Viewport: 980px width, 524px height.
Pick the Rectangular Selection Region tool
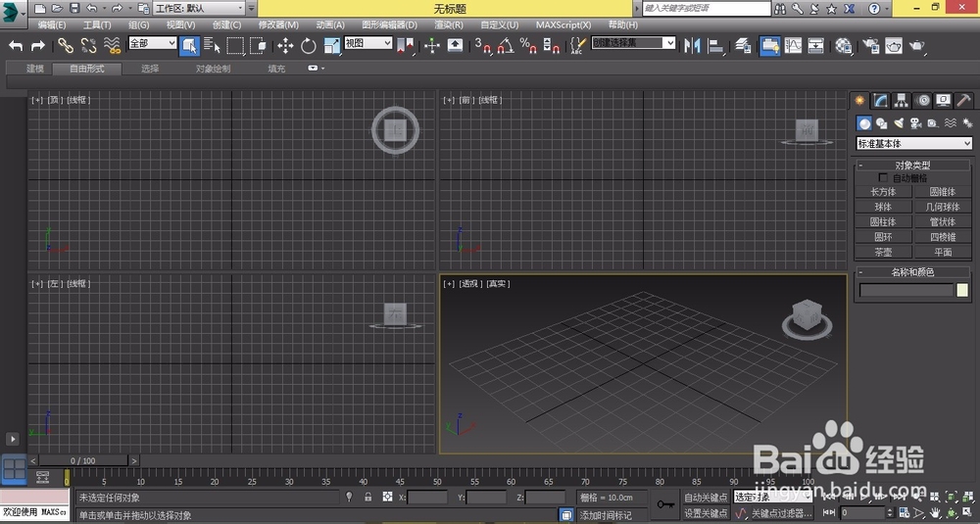tap(235, 45)
